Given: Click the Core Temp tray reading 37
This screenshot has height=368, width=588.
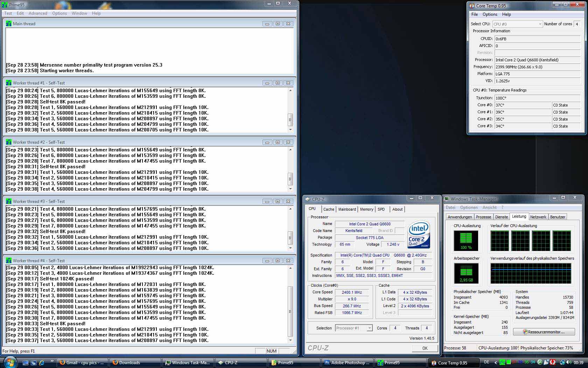Looking at the screenshot, I should 514,362.
